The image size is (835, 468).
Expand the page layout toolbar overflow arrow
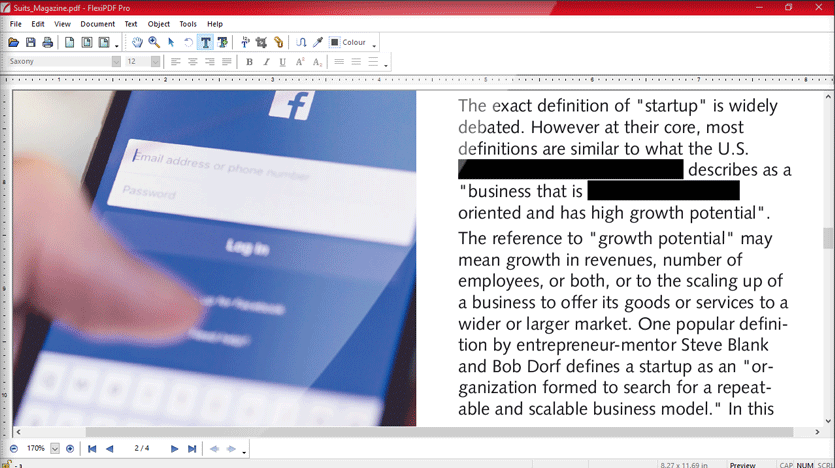pos(117,45)
